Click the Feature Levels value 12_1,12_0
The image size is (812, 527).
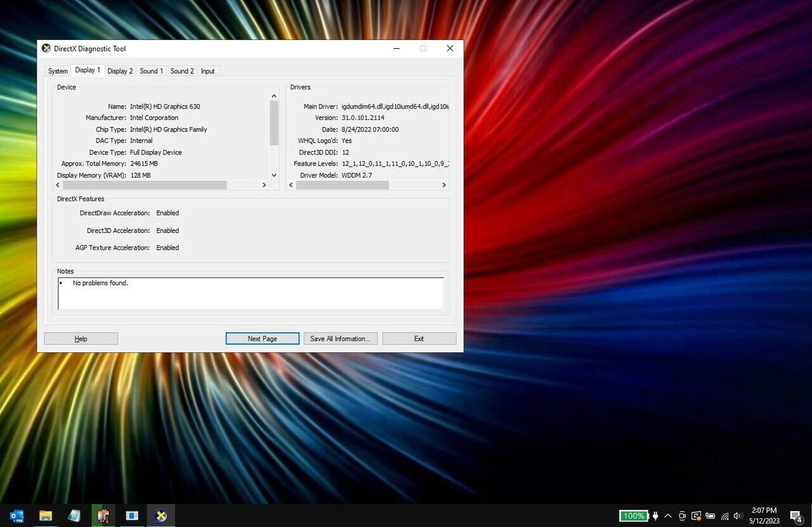(395, 164)
